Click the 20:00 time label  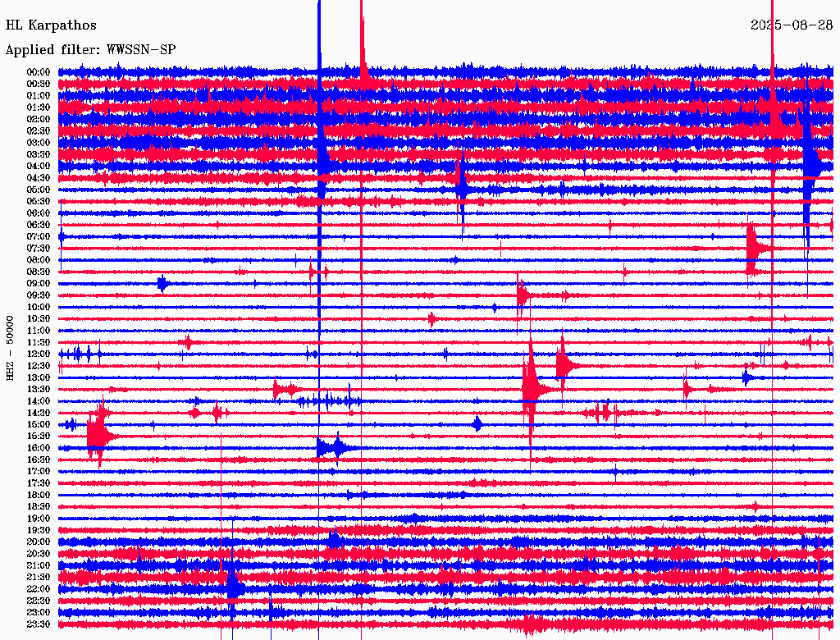click(39, 542)
